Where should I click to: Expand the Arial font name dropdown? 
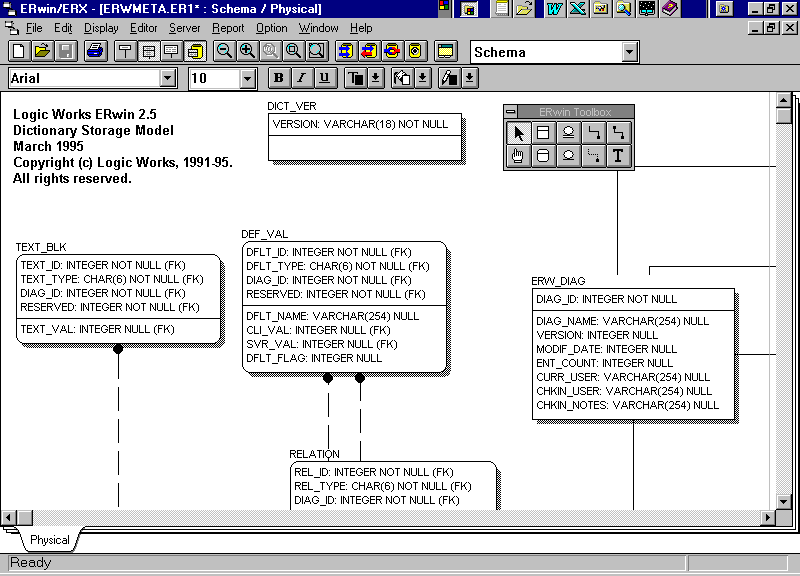167,78
